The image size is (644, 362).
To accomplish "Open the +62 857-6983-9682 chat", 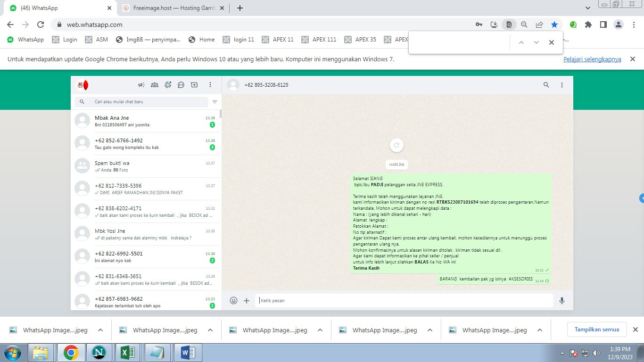I will [145, 301].
